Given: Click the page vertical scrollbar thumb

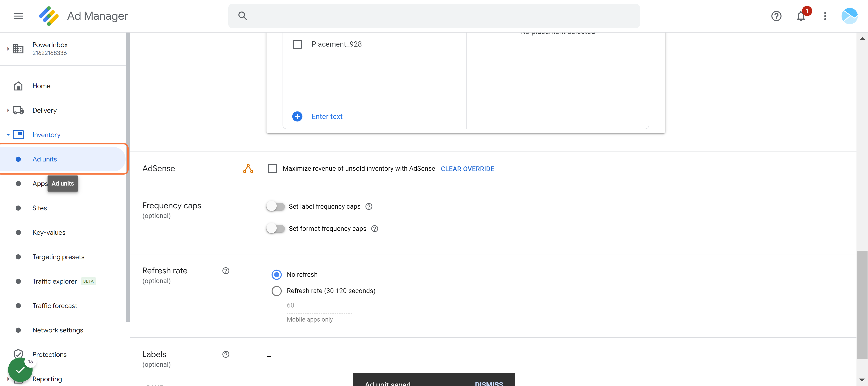Looking at the screenshot, I should (x=862, y=305).
